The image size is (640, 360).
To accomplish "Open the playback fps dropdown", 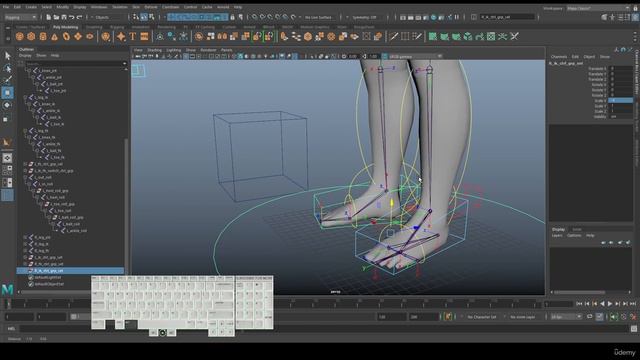I will [567, 317].
